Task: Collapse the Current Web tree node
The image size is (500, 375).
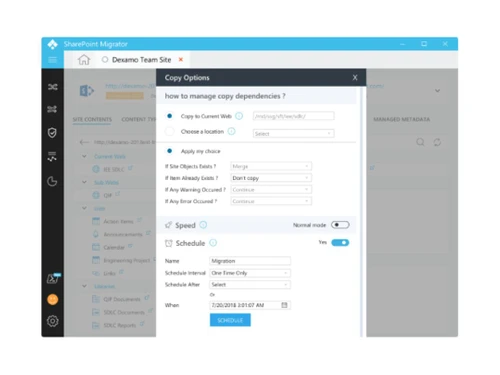Action: point(84,156)
